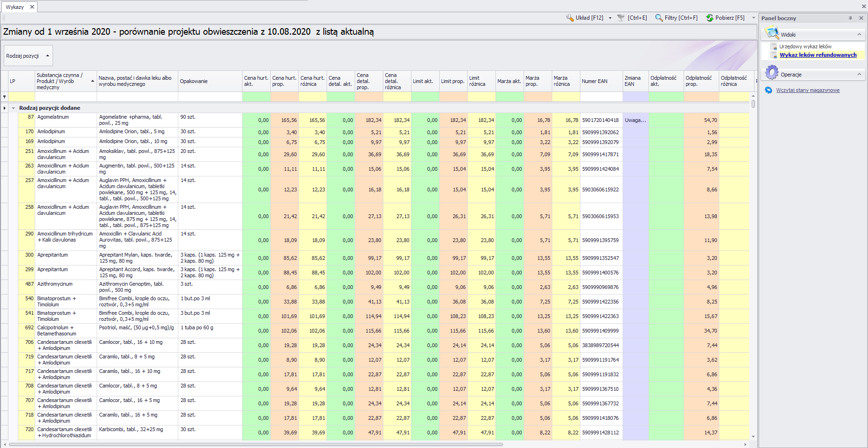Click Wczytaj stany magazynowe link

(x=807, y=90)
